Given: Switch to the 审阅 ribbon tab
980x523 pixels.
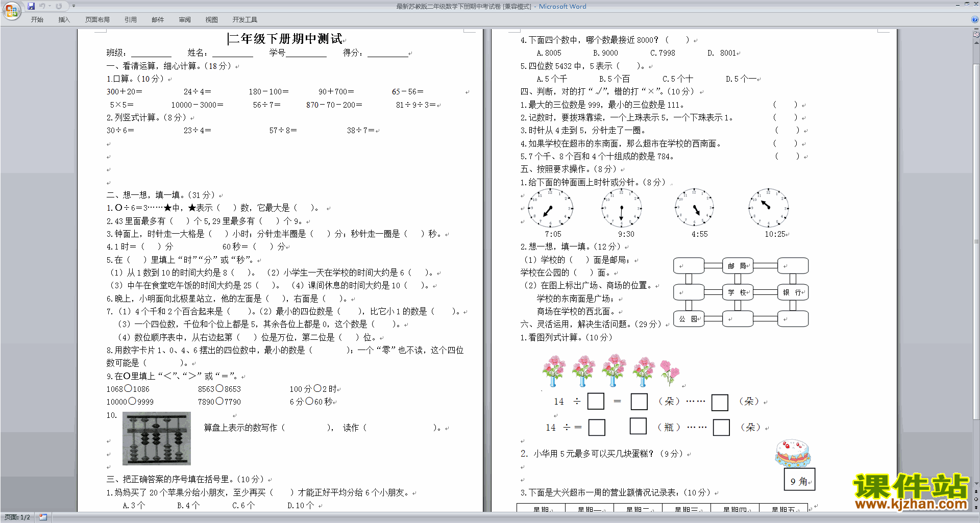Looking at the screenshot, I should click(185, 20).
